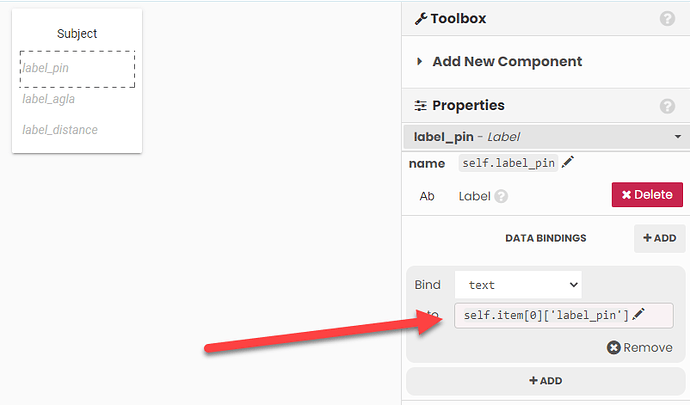Click the help icon next to Label
The height and width of the screenshot is (405, 690).
click(x=501, y=196)
